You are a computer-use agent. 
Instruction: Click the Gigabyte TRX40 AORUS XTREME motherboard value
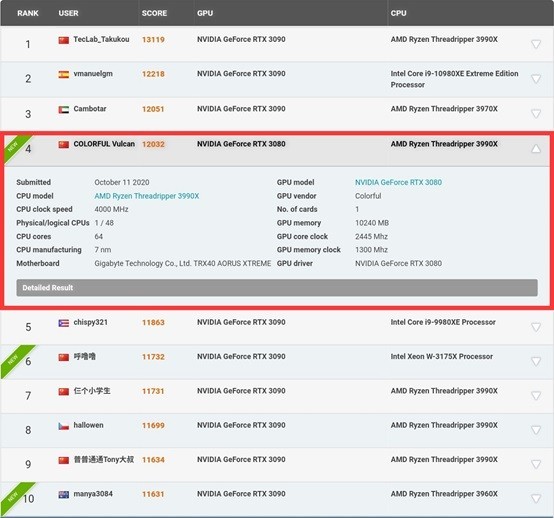click(183, 263)
